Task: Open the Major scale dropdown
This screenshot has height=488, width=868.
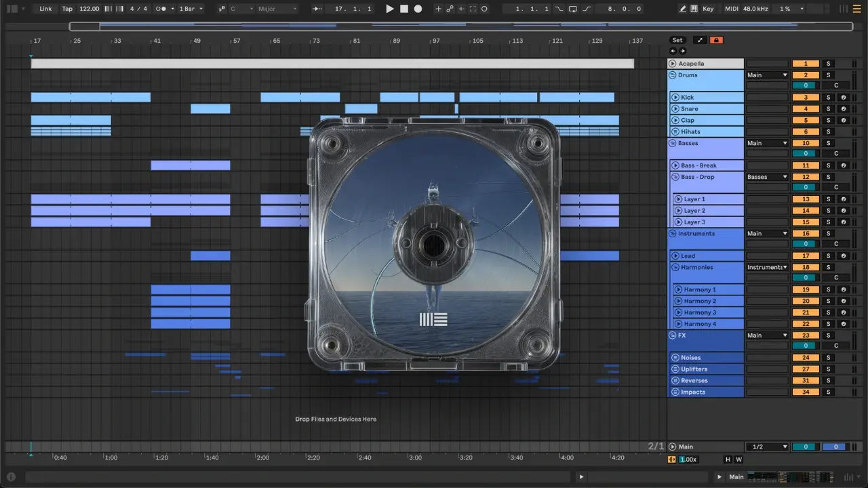Action: pyautogui.click(x=277, y=9)
